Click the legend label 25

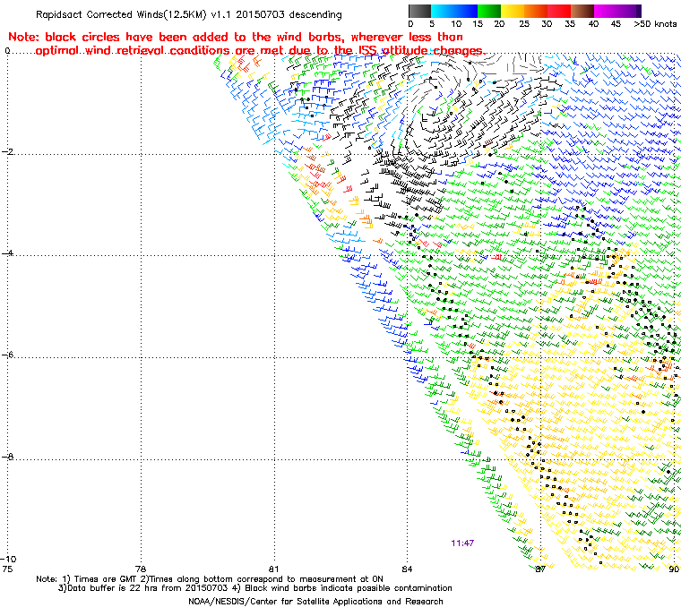[x=524, y=24]
